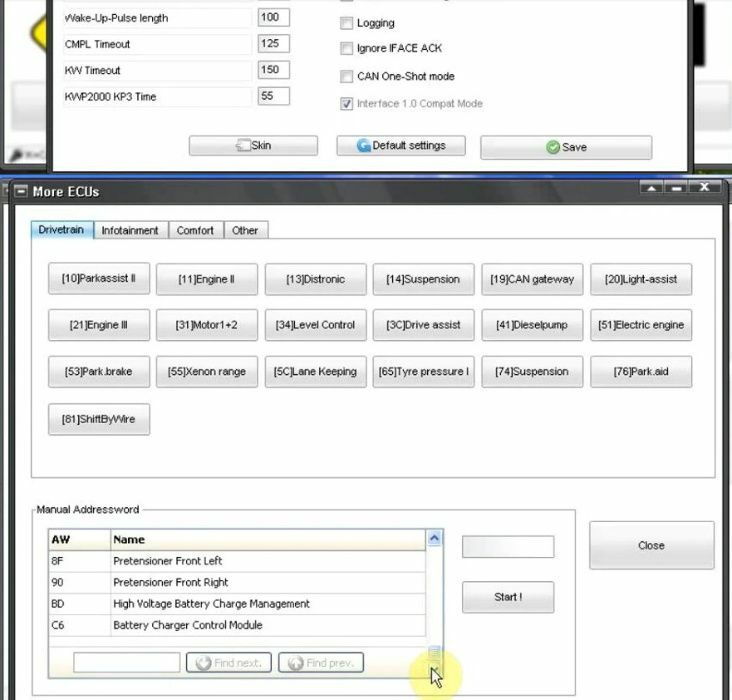Viewport: 732px width, 700px height.
Task: Click the list search text field
Action: click(127, 663)
